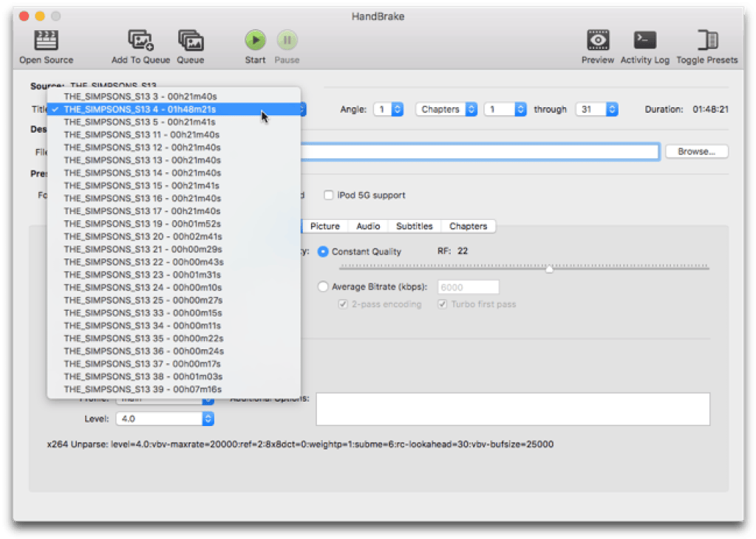Screen dimensions: 756x539
Task: Switch to the Picture tab
Action: tap(325, 226)
